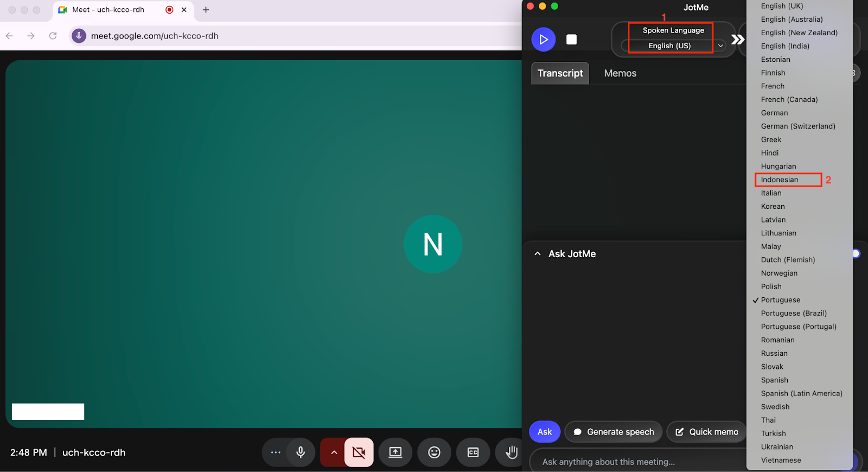This screenshot has height=472, width=868.
Task: Select Polish from the language list
Action: click(x=771, y=286)
